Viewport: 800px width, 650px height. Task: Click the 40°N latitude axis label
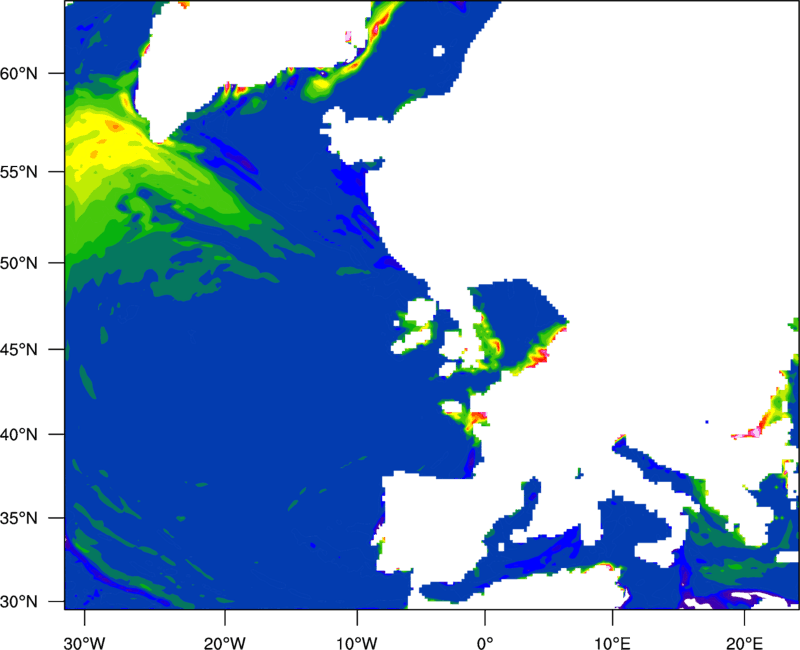(19, 435)
